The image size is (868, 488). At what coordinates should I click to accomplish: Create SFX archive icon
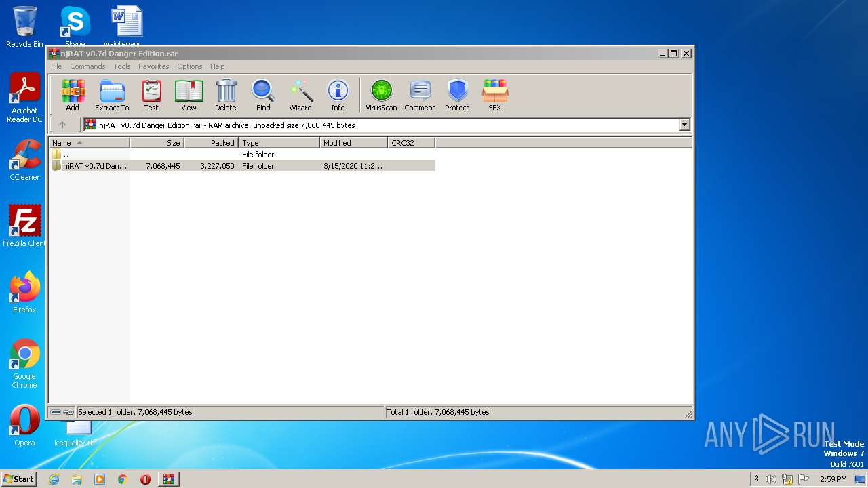point(495,96)
